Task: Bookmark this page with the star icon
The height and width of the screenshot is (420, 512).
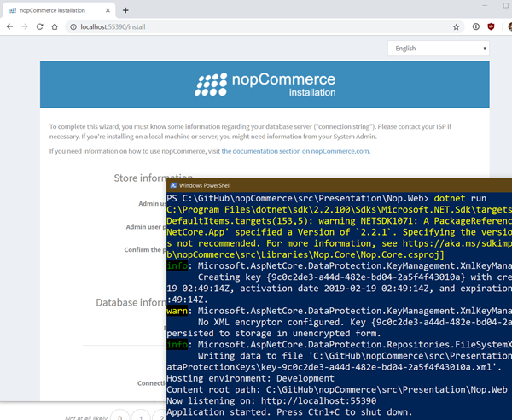Action: point(457,27)
